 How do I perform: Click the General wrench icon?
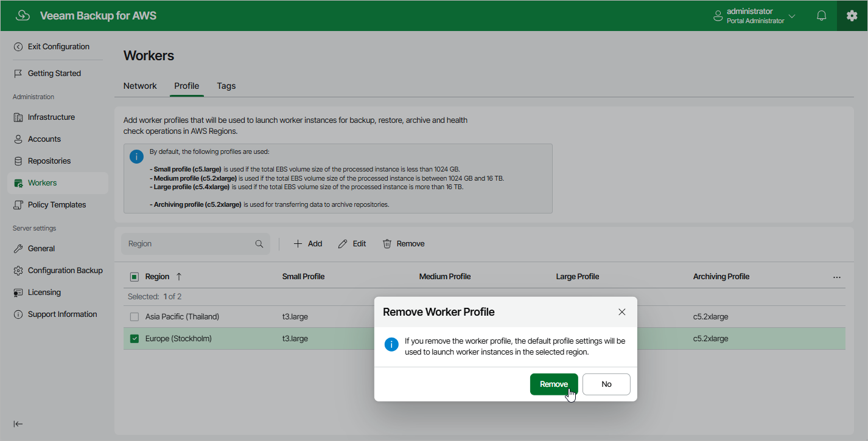click(18, 249)
